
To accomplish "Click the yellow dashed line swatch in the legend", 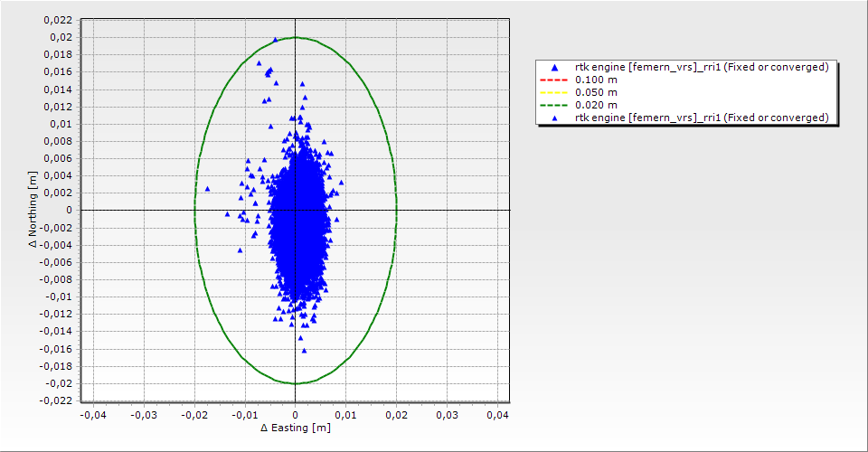I will coord(553,92).
